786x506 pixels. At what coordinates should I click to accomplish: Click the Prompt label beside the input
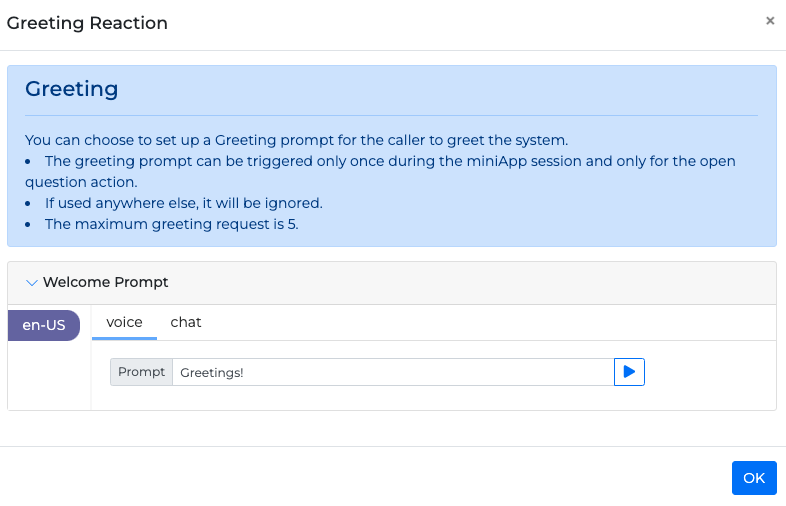point(141,372)
